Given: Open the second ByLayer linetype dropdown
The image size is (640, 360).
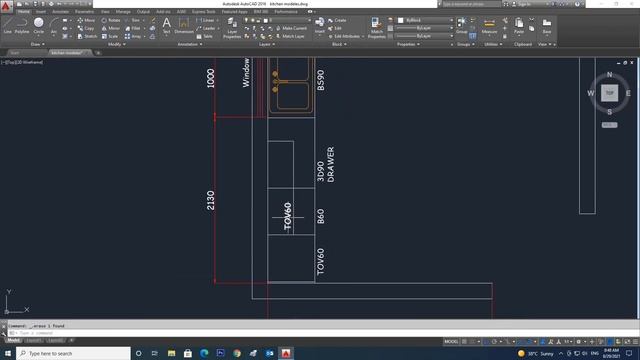Looking at the screenshot, I should click(x=425, y=36).
